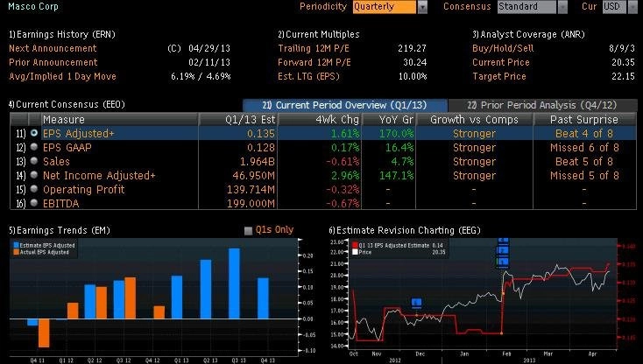Select the Net Income Adjusted+ radio button
This screenshot has width=643, height=364.
[34, 175]
